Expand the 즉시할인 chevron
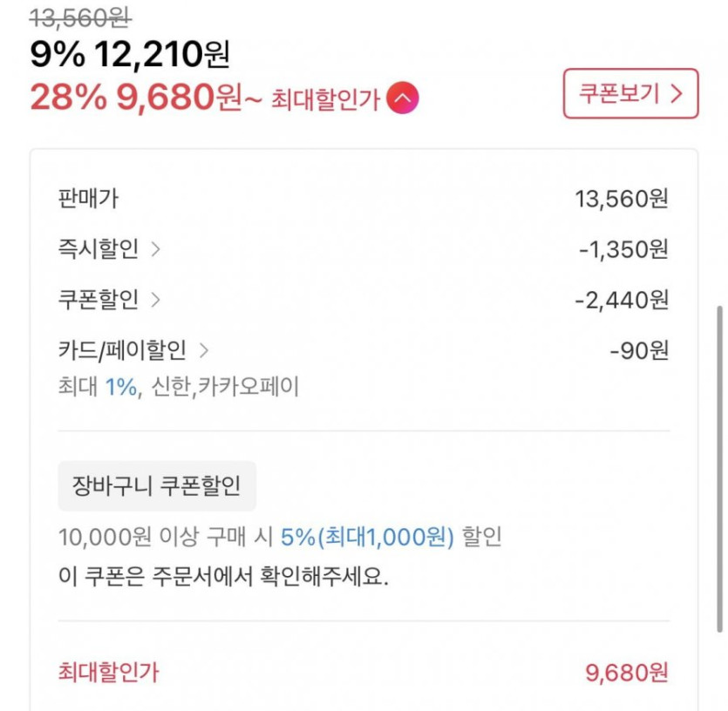This screenshot has width=728, height=711. (156, 249)
